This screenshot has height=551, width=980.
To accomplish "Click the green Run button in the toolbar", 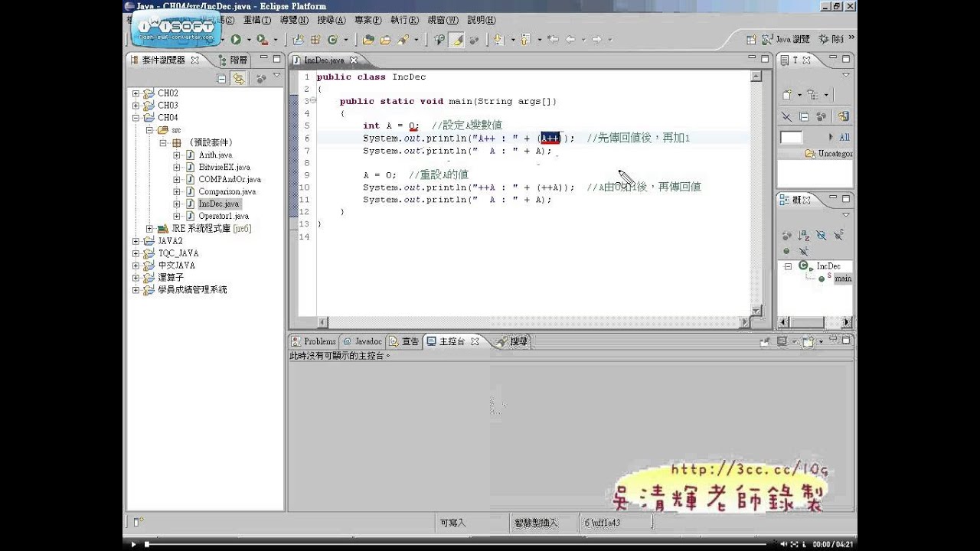I will pyautogui.click(x=236, y=39).
